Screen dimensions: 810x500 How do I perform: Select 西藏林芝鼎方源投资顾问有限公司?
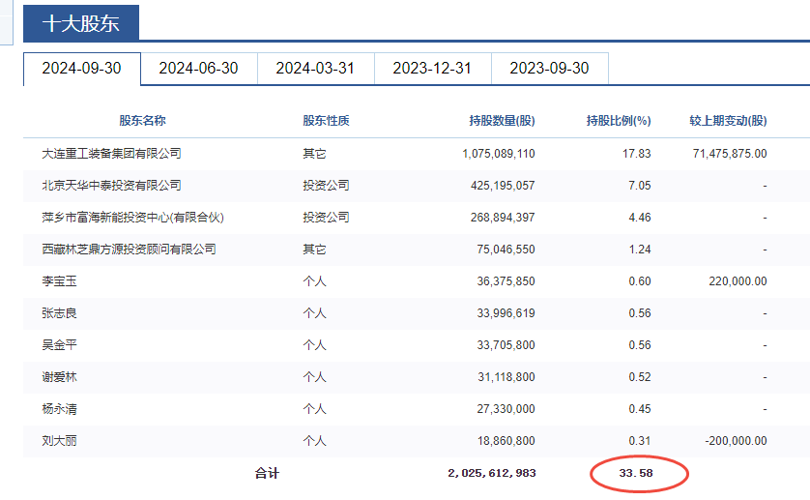[129, 249]
